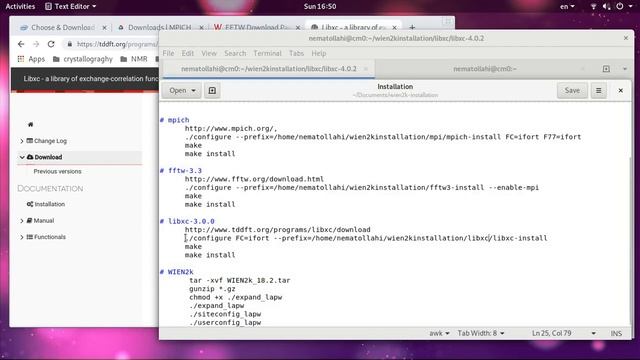Open the NMR bookmark folder
This screenshot has width=640, height=360.
[134, 59]
